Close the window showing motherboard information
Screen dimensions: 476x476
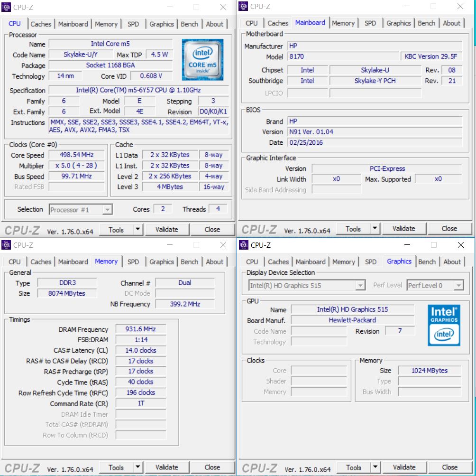click(x=460, y=7)
